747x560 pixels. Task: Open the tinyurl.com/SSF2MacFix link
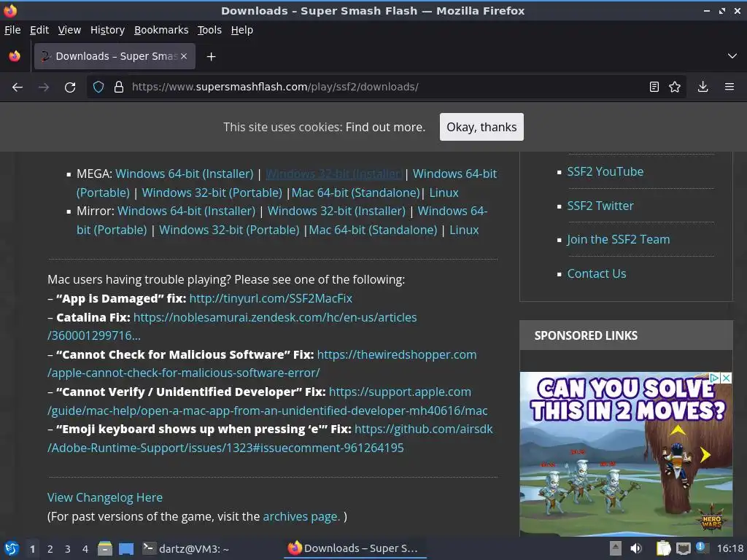click(271, 298)
